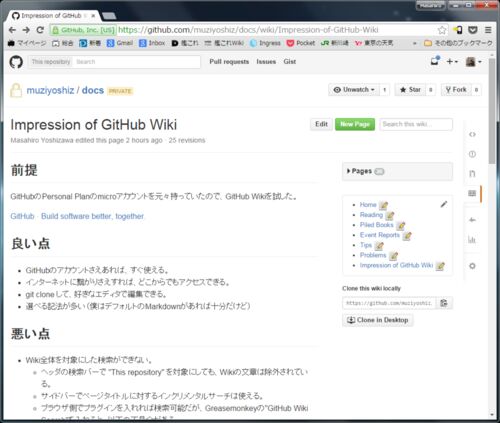The height and width of the screenshot is (423, 500).
Task: Open the user avatar dropdown menu
Action: pyautogui.click(x=473, y=62)
